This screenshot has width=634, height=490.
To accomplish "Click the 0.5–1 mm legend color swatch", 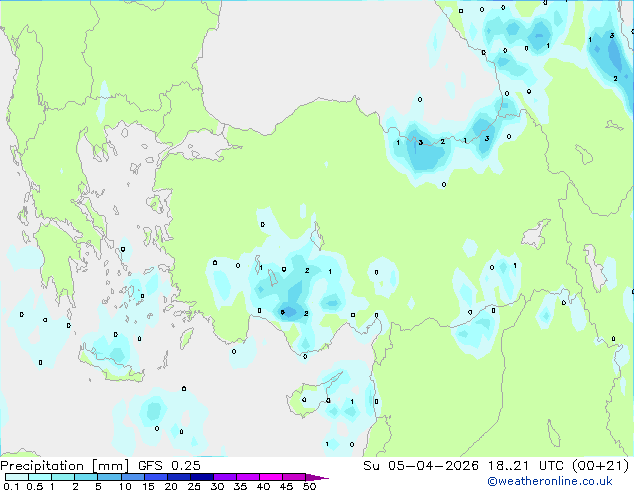I will click(x=40, y=477).
